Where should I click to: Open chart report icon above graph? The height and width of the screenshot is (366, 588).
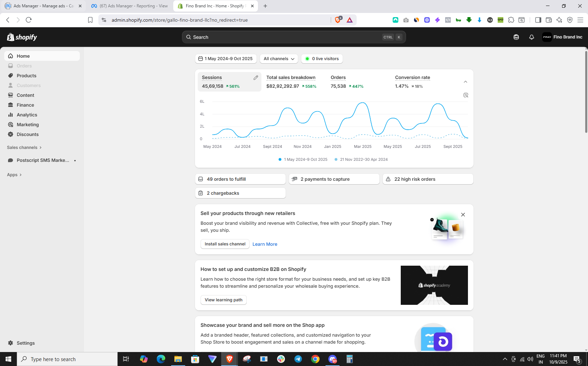(465, 95)
